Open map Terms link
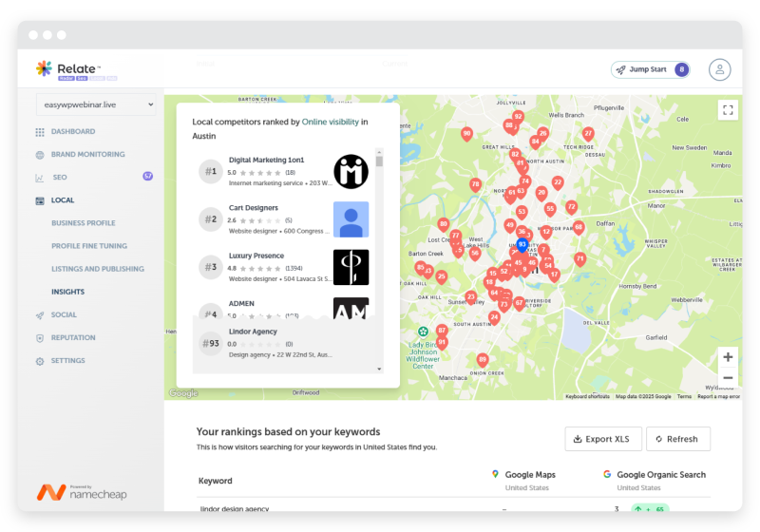Viewport: 760px width, 532px height. click(684, 396)
